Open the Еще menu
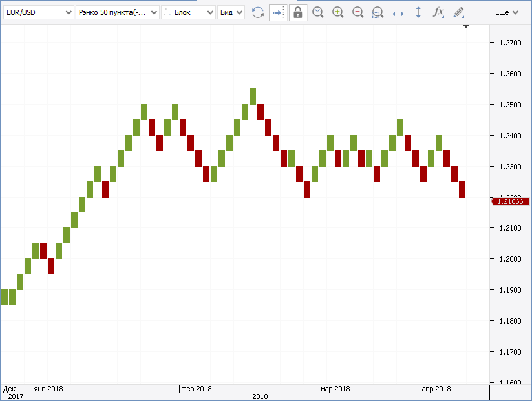This screenshot has width=532, height=401. pos(506,12)
